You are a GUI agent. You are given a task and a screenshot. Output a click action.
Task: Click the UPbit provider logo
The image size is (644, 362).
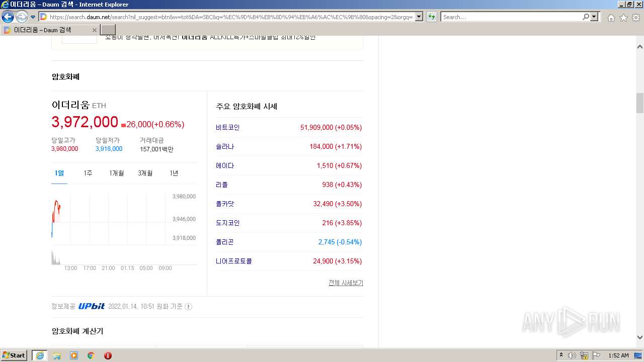point(92,306)
